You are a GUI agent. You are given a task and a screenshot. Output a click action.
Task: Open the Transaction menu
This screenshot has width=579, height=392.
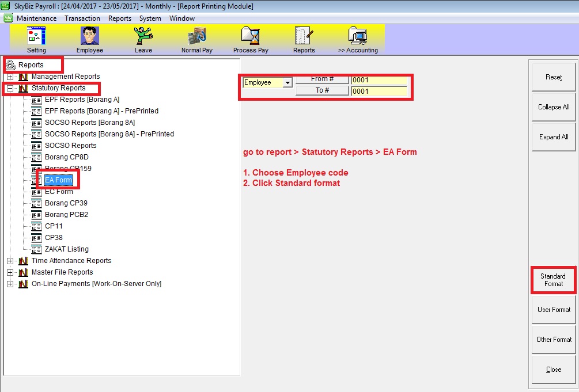point(82,18)
